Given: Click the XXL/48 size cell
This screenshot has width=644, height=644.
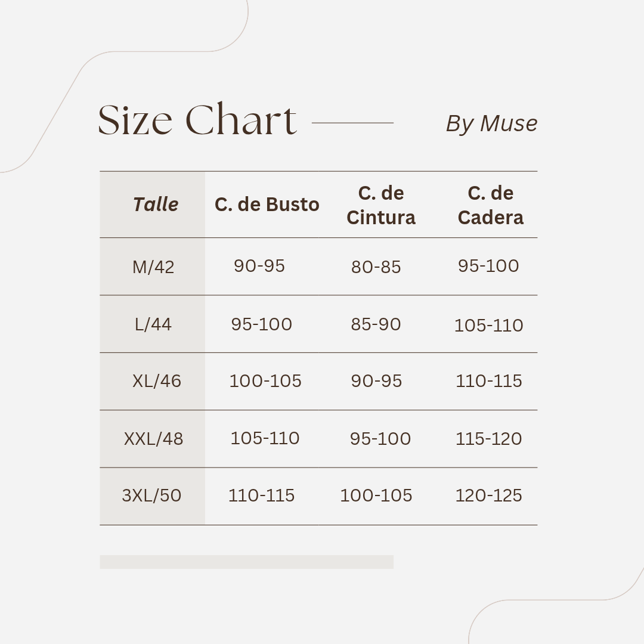Looking at the screenshot, I should click(153, 439).
